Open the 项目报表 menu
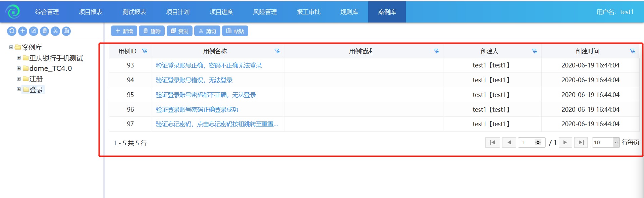Screen dimensions: 644x198 coord(91,12)
